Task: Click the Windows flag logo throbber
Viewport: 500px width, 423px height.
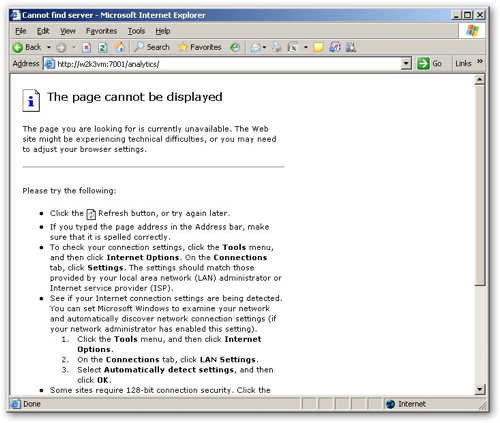Action: click(x=472, y=31)
